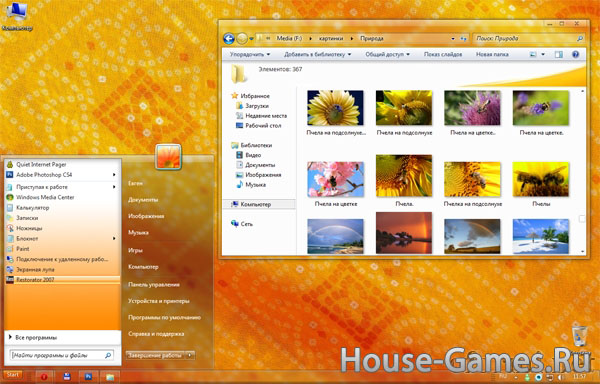Viewport: 600px width, 384px height.
Task: Expand the Упорядочить dropdown
Action: pos(250,54)
